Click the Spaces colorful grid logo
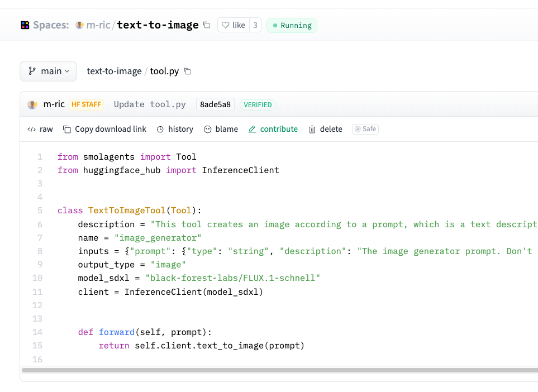The image size is (538, 392). (25, 25)
